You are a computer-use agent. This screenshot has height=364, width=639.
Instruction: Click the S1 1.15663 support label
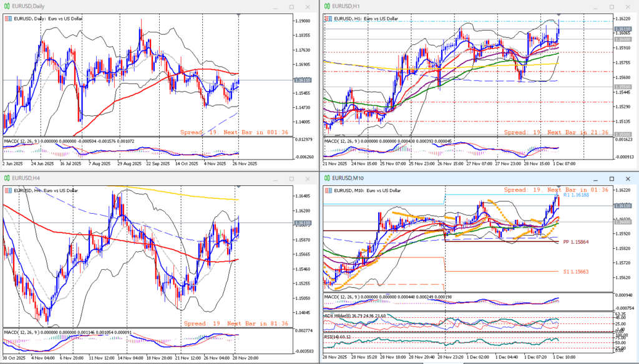576,272
